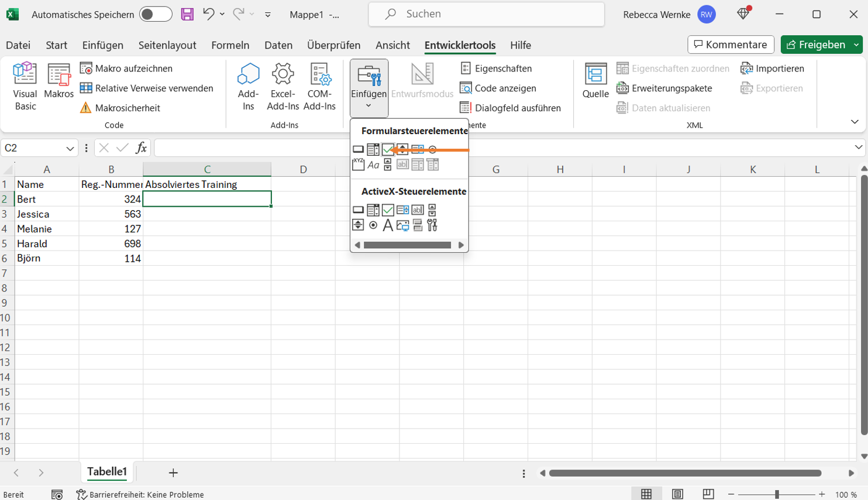Expand the Name Box dropdown showing C2
The height and width of the screenshot is (500, 868).
click(x=70, y=149)
